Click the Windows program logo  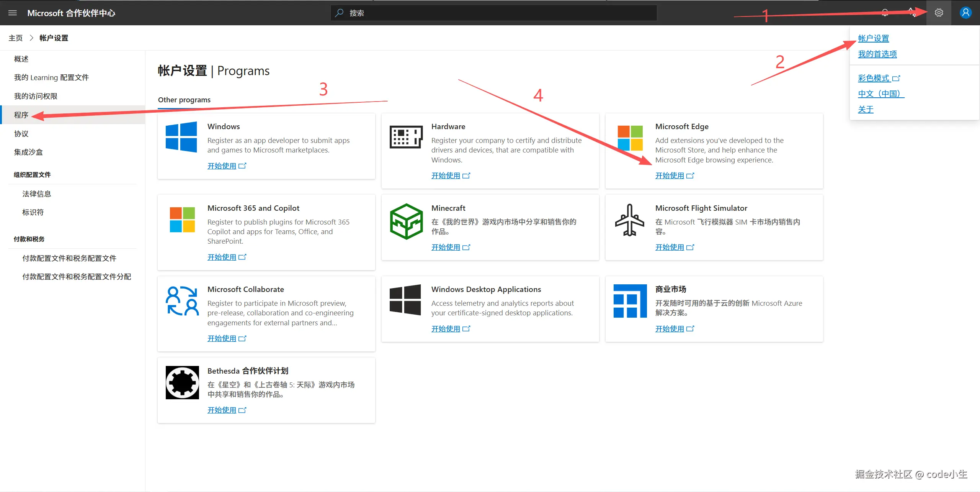click(181, 137)
